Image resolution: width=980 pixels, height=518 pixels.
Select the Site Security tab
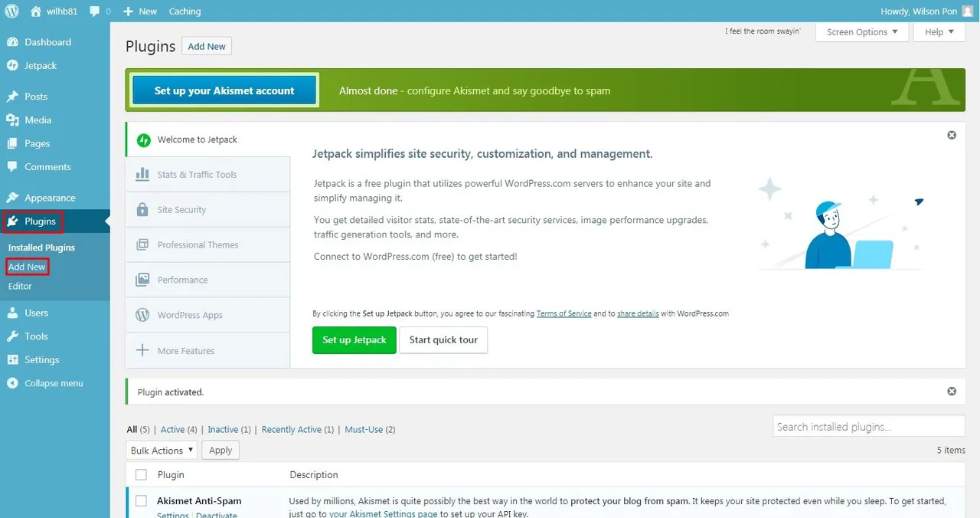(208, 210)
